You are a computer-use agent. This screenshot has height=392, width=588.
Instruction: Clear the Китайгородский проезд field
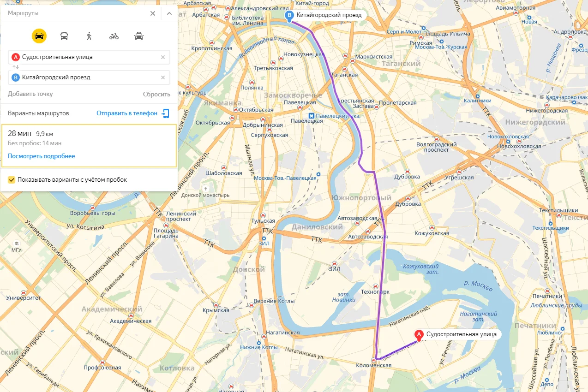click(163, 77)
